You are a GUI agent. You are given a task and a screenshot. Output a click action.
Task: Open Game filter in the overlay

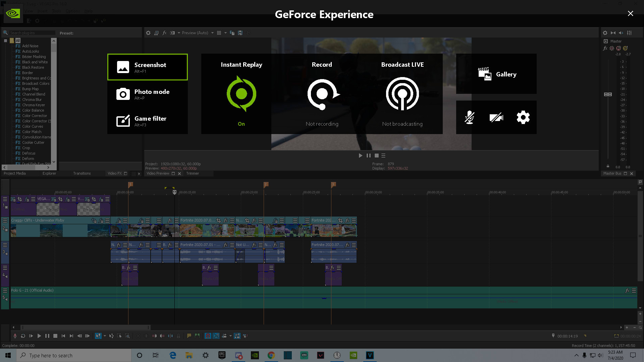147,121
